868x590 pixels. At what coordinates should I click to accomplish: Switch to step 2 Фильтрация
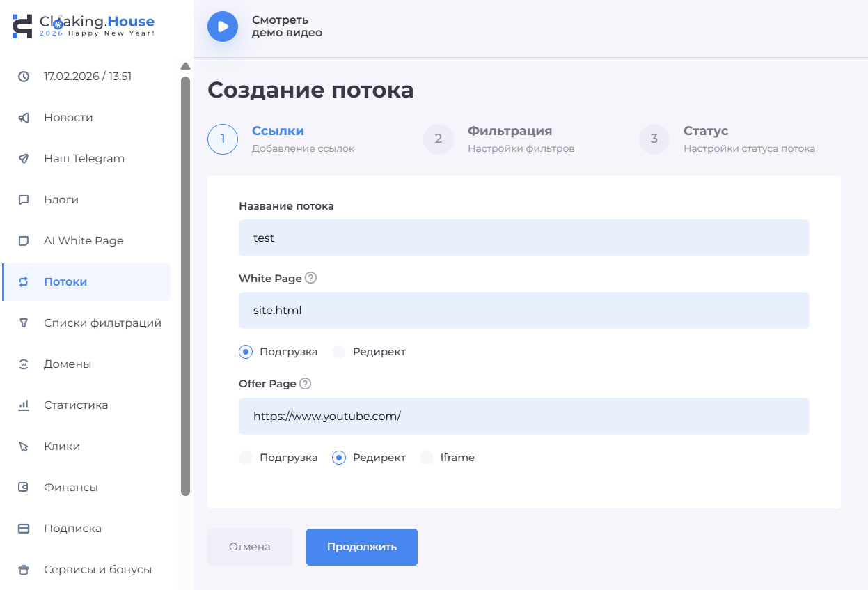click(x=439, y=139)
